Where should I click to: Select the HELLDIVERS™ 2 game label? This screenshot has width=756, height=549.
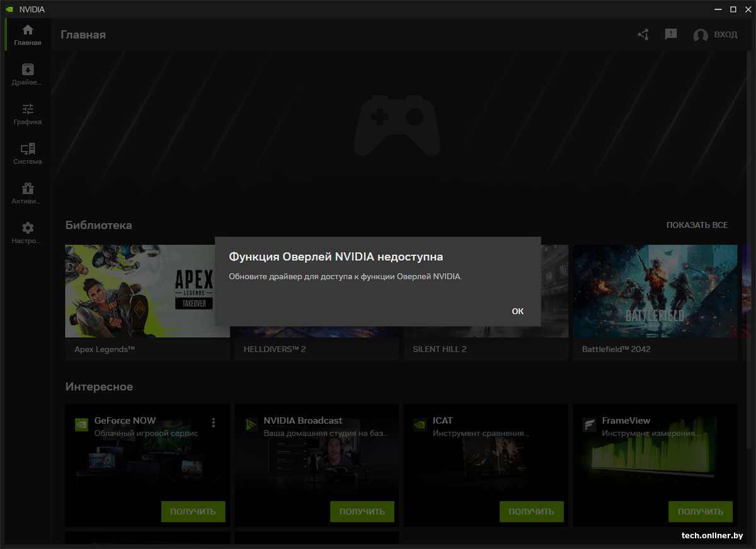pyautogui.click(x=275, y=349)
